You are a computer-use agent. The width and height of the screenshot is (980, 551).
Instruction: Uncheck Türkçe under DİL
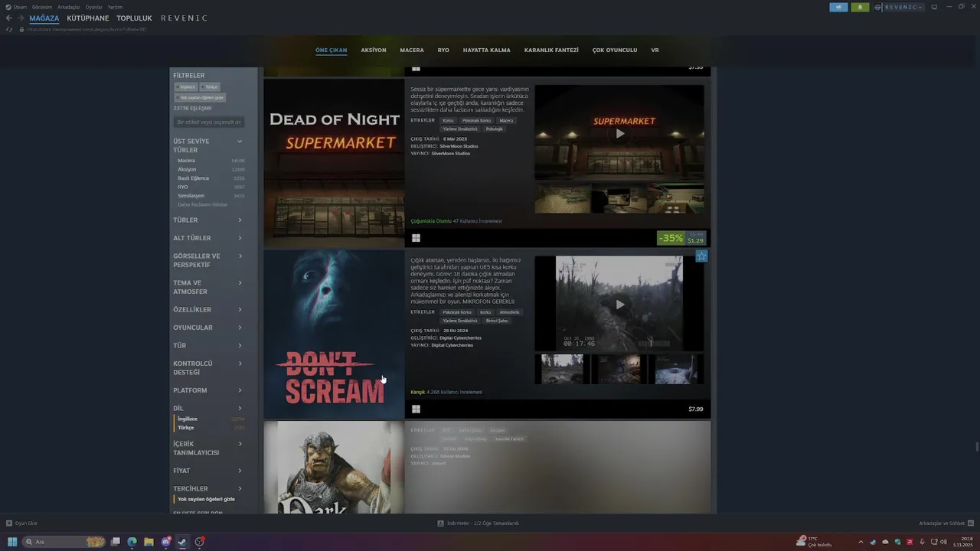click(x=209, y=428)
